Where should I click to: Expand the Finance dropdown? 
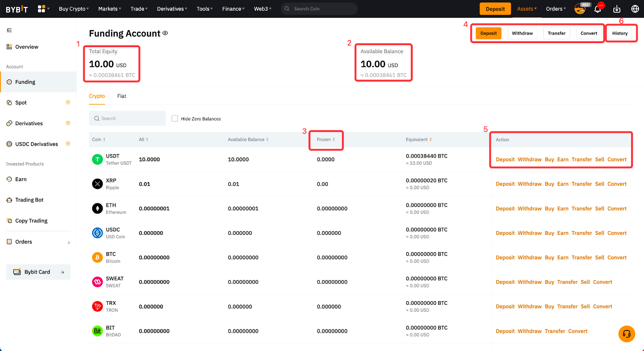point(233,9)
